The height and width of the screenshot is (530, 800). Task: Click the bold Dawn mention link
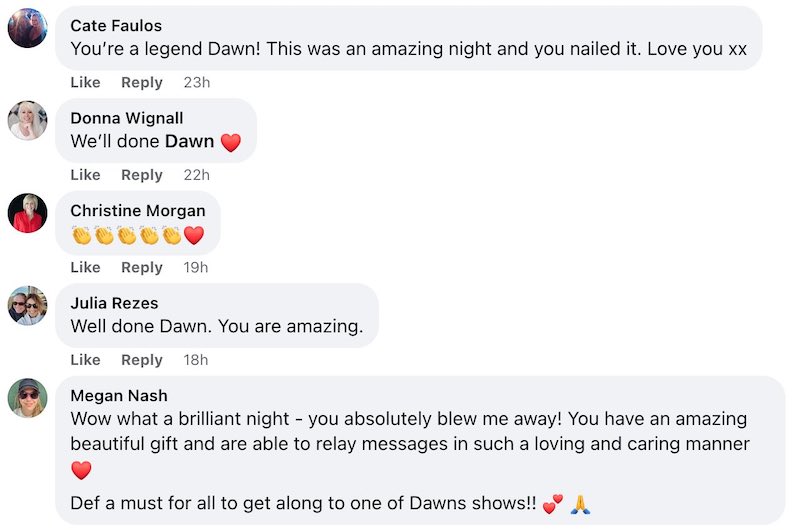pyautogui.click(x=190, y=142)
